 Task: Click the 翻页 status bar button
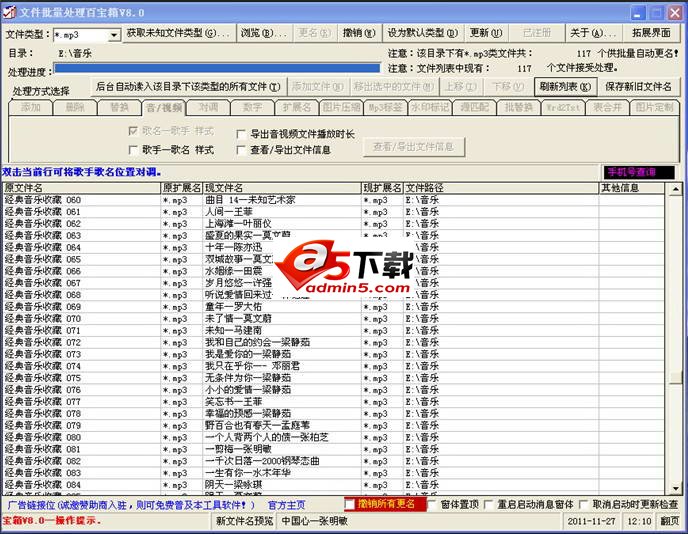pos(670,521)
